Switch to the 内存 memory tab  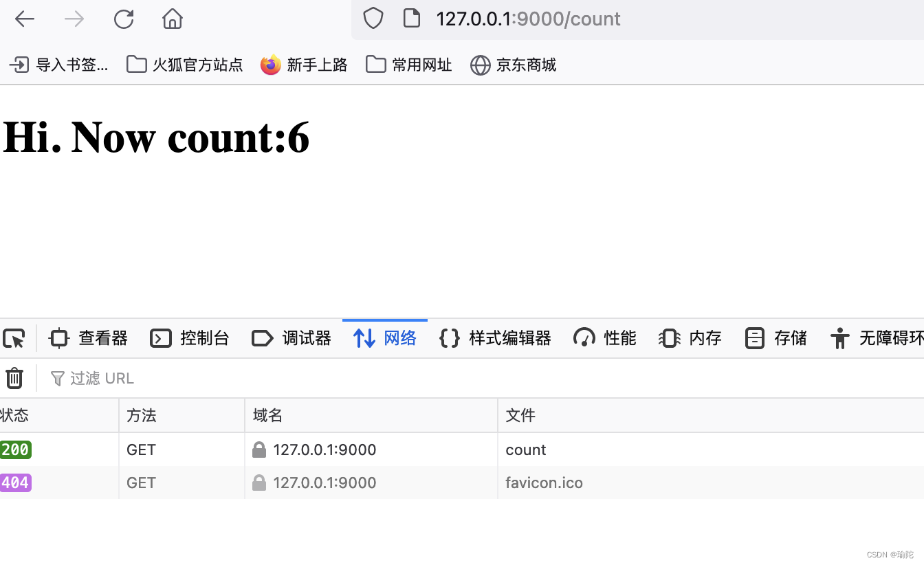[x=690, y=338]
